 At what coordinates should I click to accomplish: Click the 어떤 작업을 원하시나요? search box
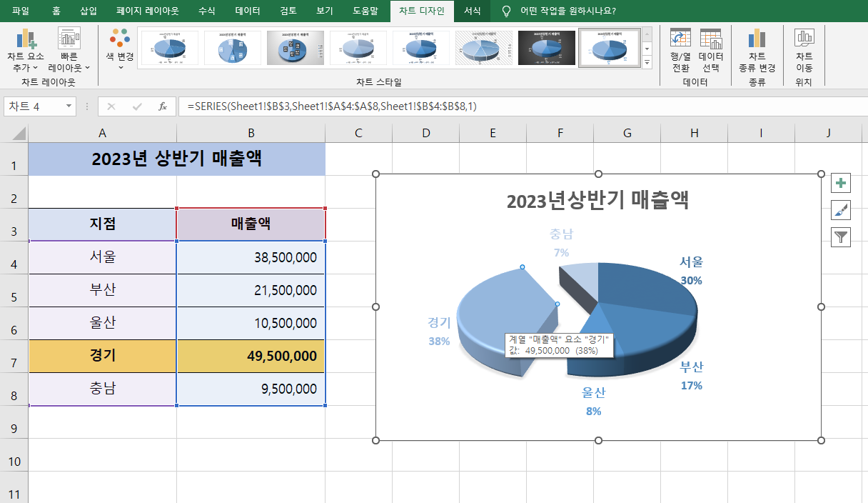pyautogui.click(x=568, y=11)
